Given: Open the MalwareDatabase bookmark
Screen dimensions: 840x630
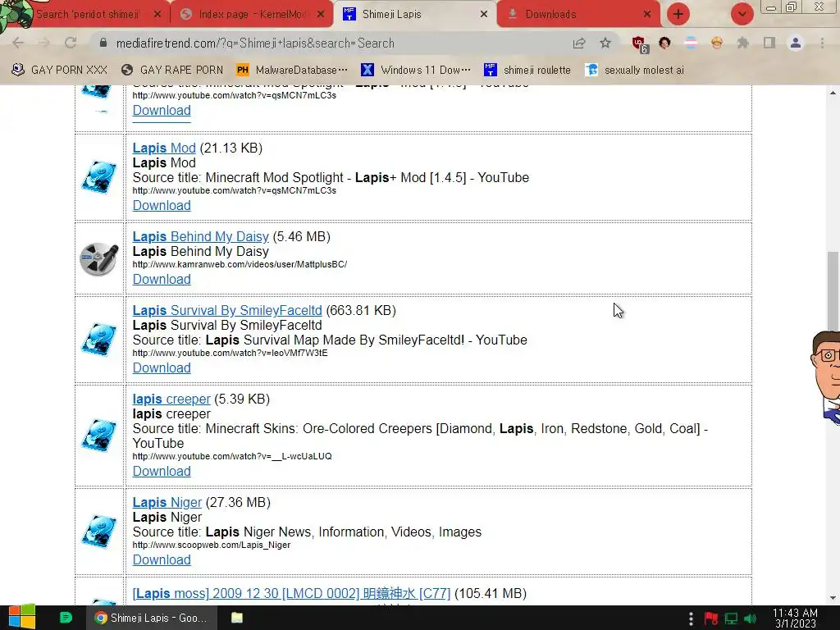Looking at the screenshot, I should pyautogui.click(x=291, y=70).
